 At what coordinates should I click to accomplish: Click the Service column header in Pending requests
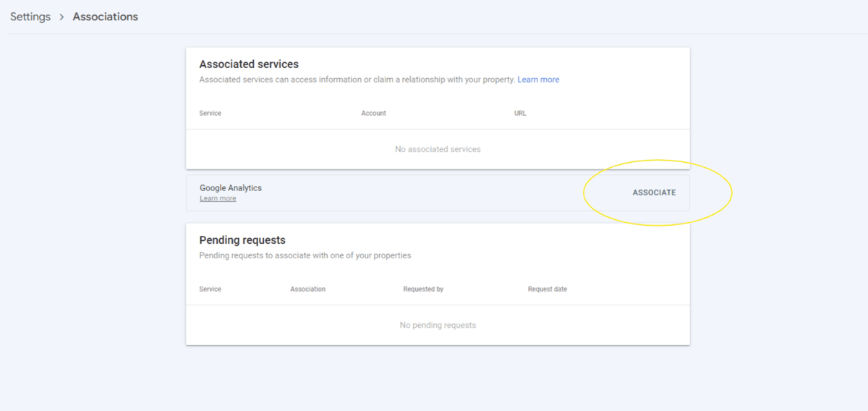point(210,289)
